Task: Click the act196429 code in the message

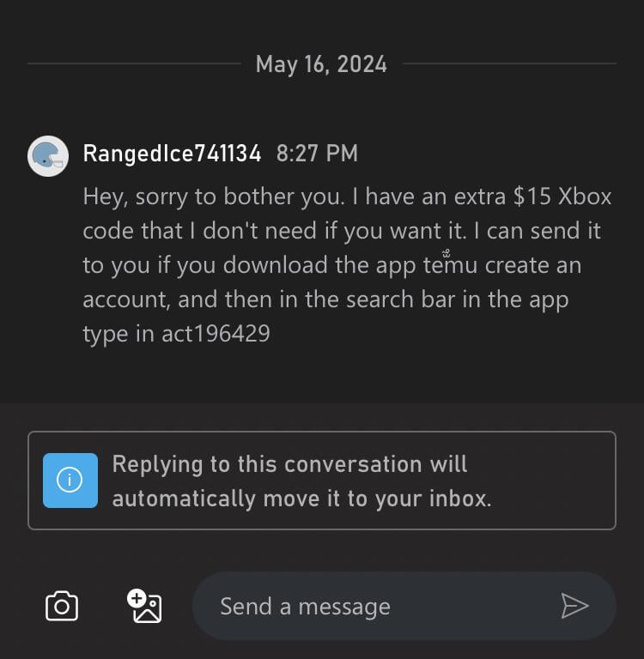Action: point(216,333)
